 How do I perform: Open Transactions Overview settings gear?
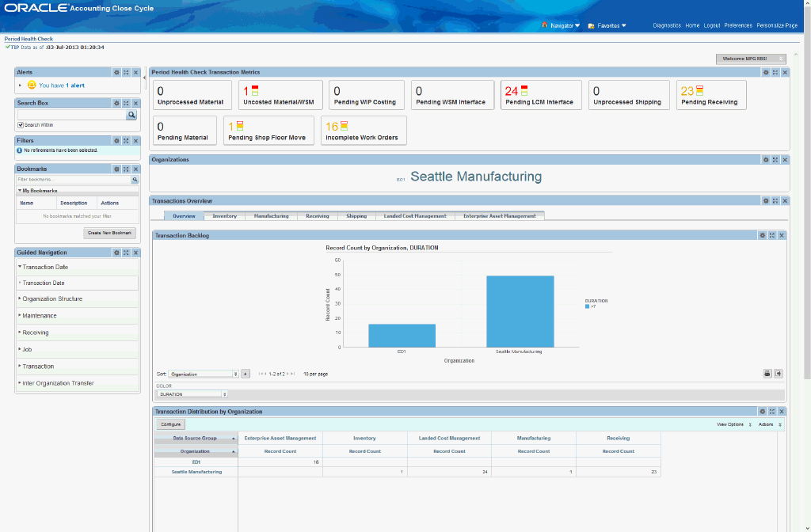pyautogui.click(x=766, y=200)
